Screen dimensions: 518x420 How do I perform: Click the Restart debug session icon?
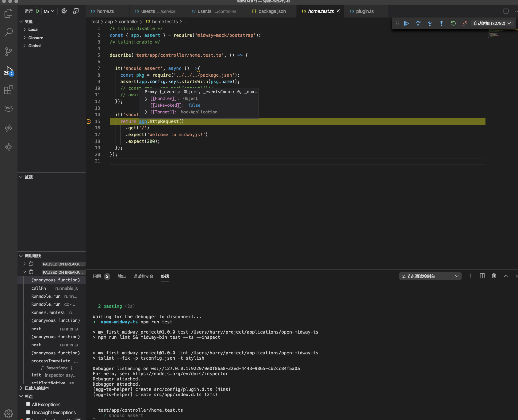point(453,23)
